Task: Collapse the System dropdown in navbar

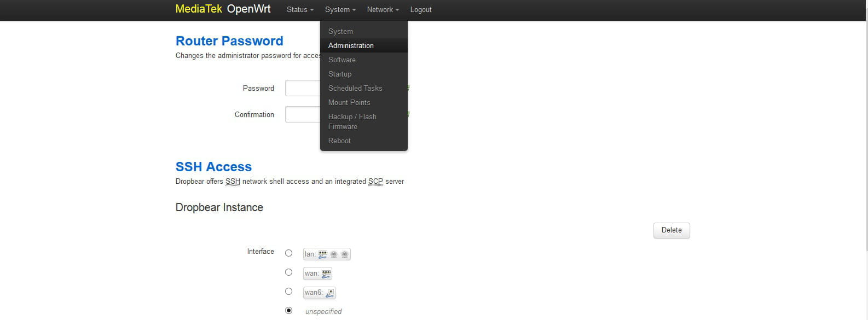Action: [x=340, y=10]
